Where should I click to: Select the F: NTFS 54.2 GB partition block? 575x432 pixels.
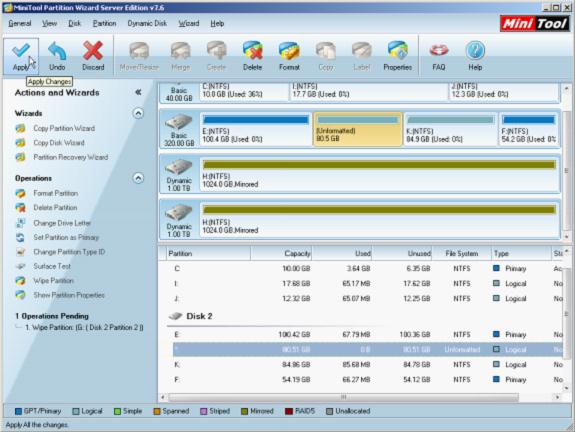point(528,129)
